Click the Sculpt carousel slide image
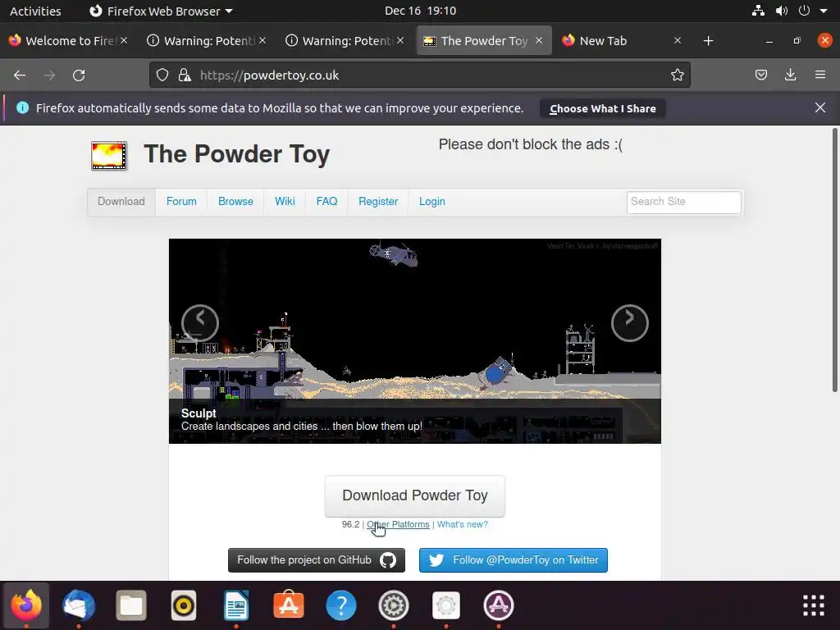 tap(414, 340)
